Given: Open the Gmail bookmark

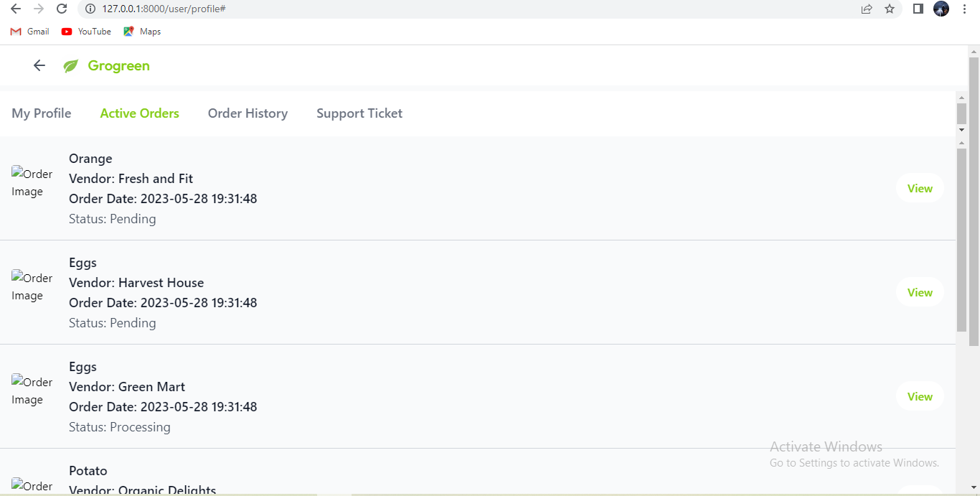Looking at the screenshot, I should coord(30,32).
